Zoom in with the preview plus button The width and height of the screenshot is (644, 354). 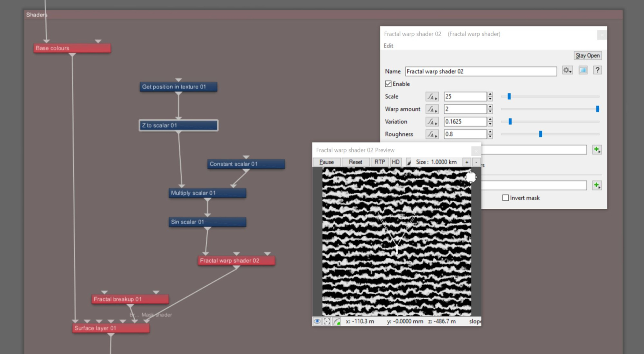pos(466,162)
